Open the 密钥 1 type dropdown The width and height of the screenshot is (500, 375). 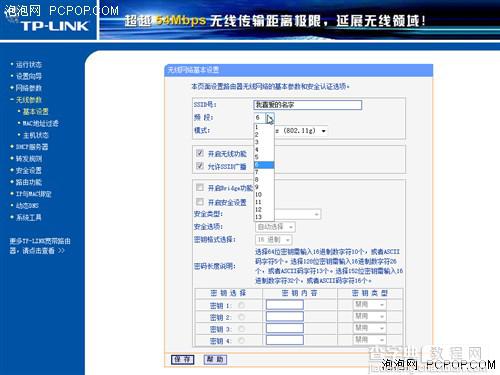369,305
